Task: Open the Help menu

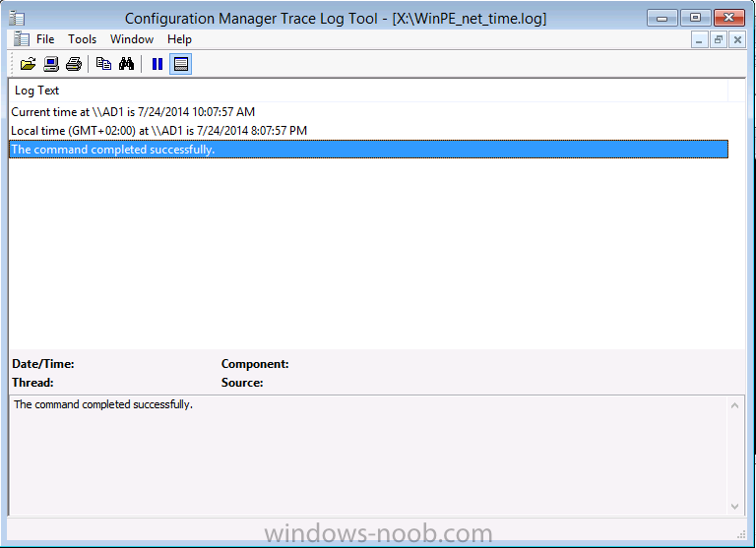Action: 179,39
